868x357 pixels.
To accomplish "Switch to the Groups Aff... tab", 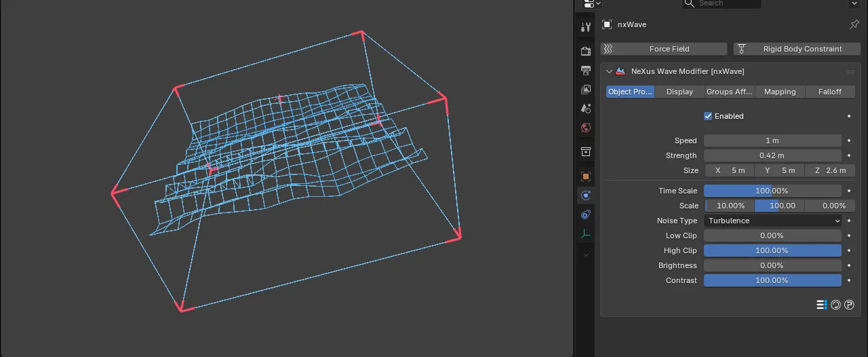I will point(730,92).
